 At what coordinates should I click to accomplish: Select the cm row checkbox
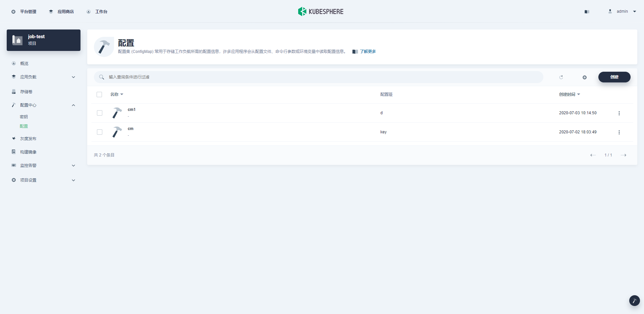[99, 132]
